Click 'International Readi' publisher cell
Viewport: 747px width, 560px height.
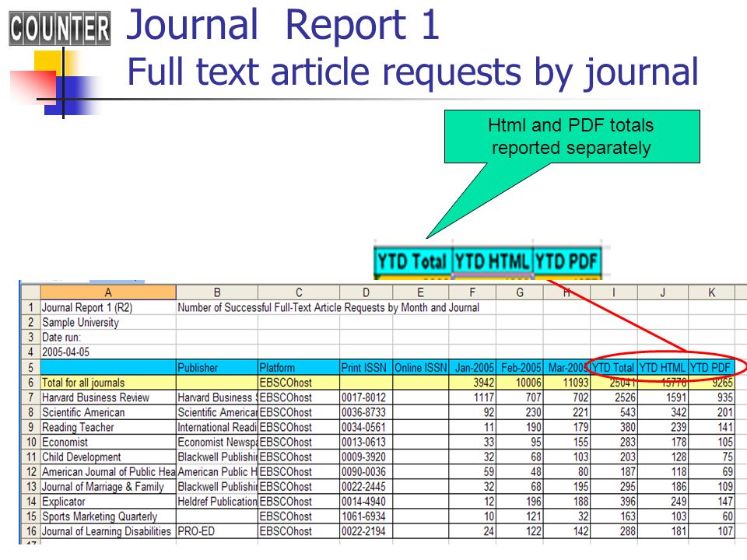click(x=217, y=427)
